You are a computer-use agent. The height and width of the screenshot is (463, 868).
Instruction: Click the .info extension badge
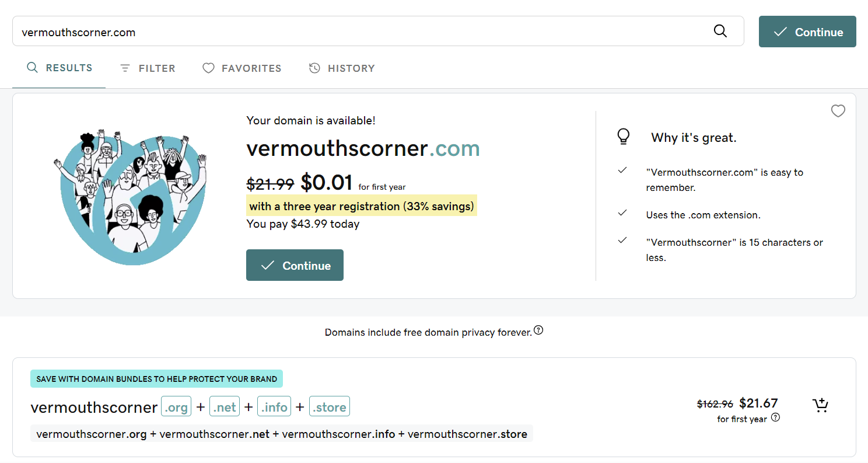[x=274, y=407]
